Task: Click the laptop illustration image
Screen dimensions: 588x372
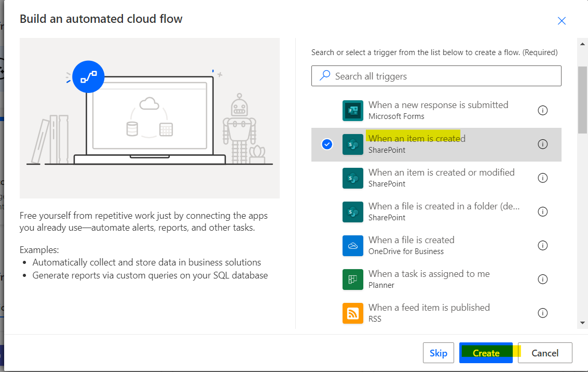Action: point(149,118)
